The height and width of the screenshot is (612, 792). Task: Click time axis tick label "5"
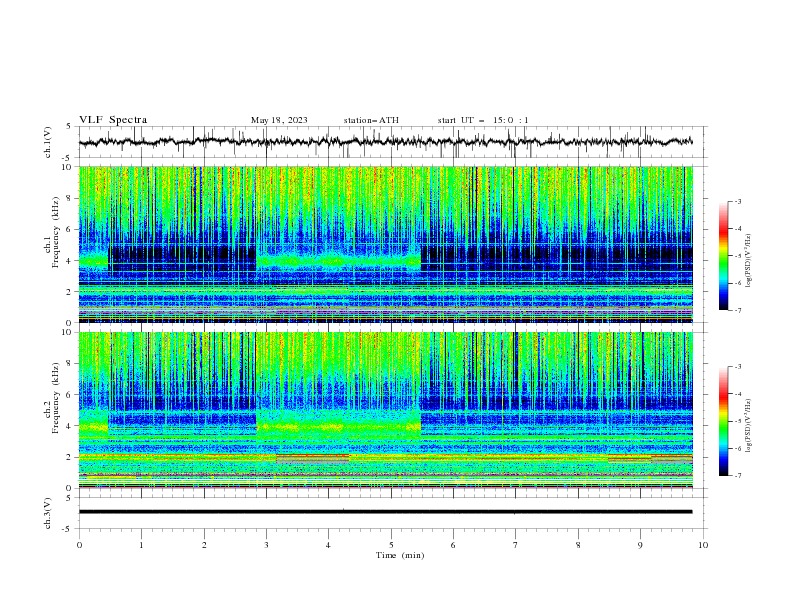pyautogui.click(x=391, y=545)
